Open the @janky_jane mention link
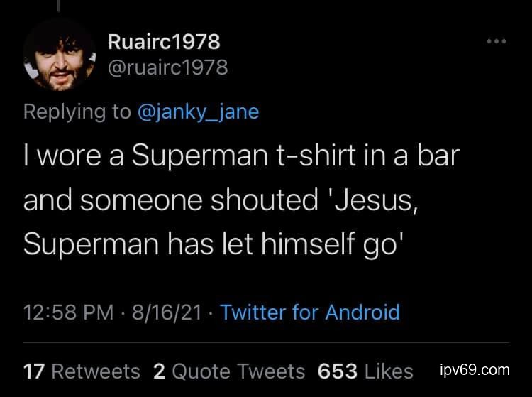This screenshot has width=532, height=397. (x=197, y=112)
